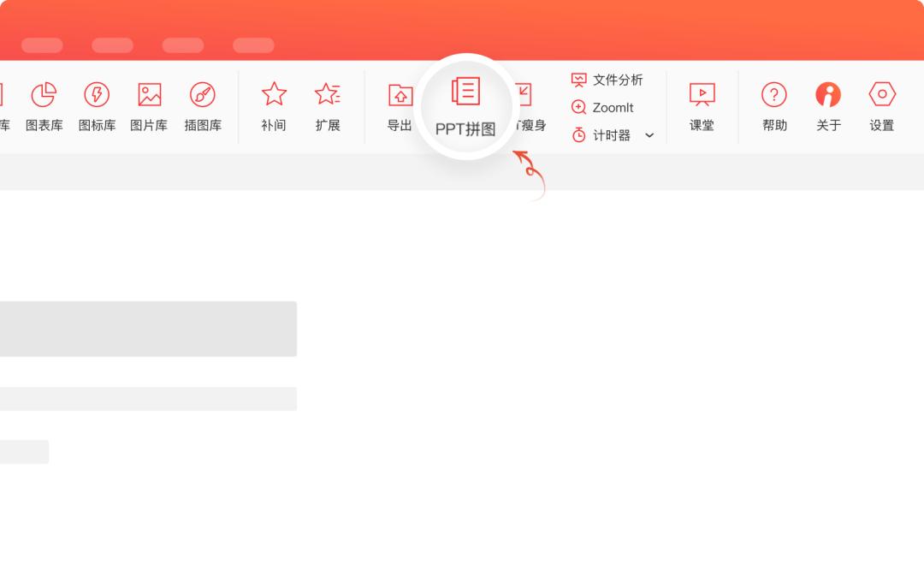Click the 扩展 extension tool
924x578 pixels.
[328, 107]
